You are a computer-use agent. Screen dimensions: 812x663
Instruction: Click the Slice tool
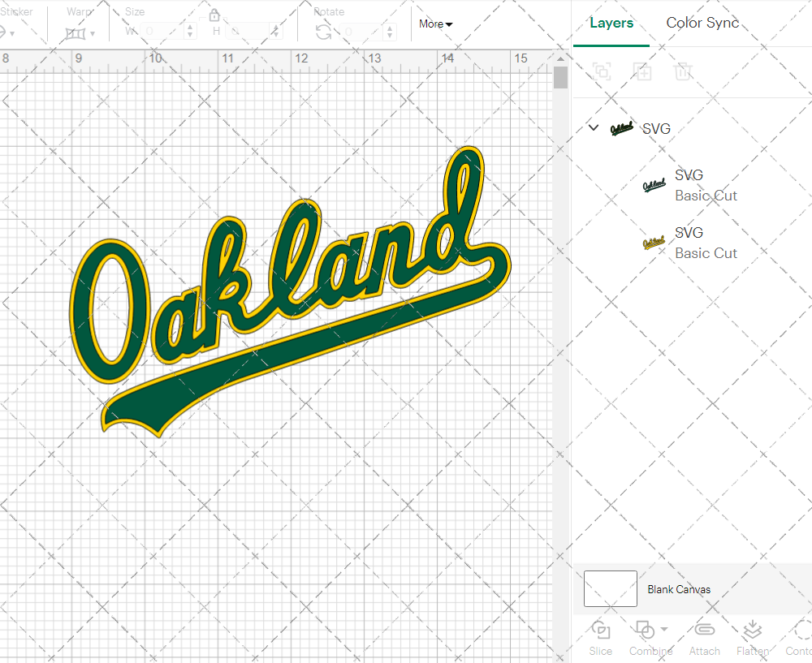[601, 639]
